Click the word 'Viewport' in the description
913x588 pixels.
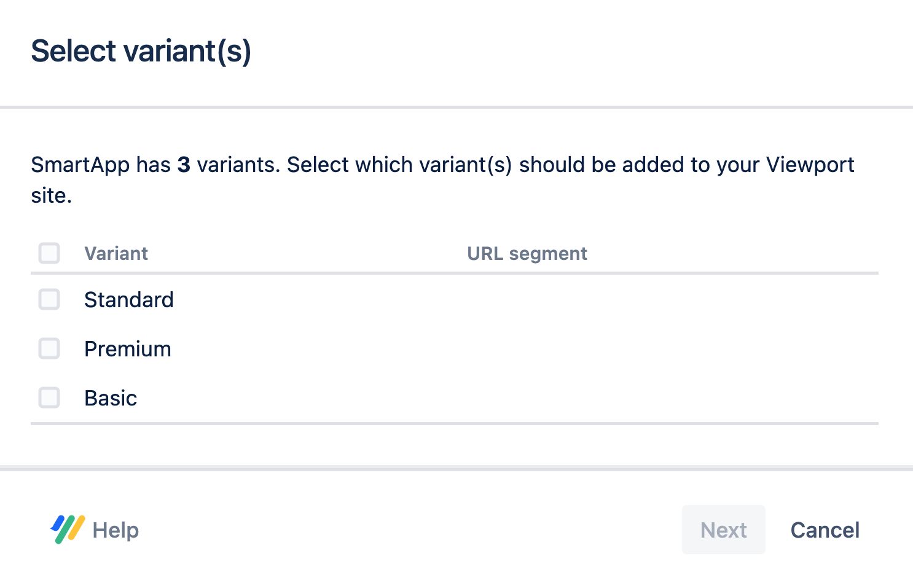point(810,165)
